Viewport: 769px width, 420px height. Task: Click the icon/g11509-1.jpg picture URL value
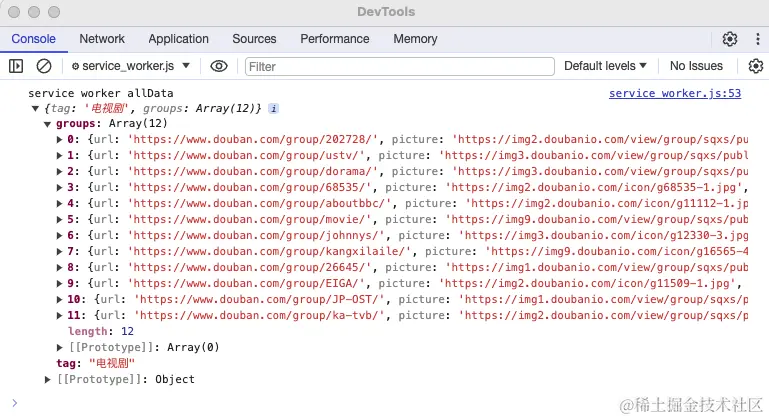pos(590,284)
